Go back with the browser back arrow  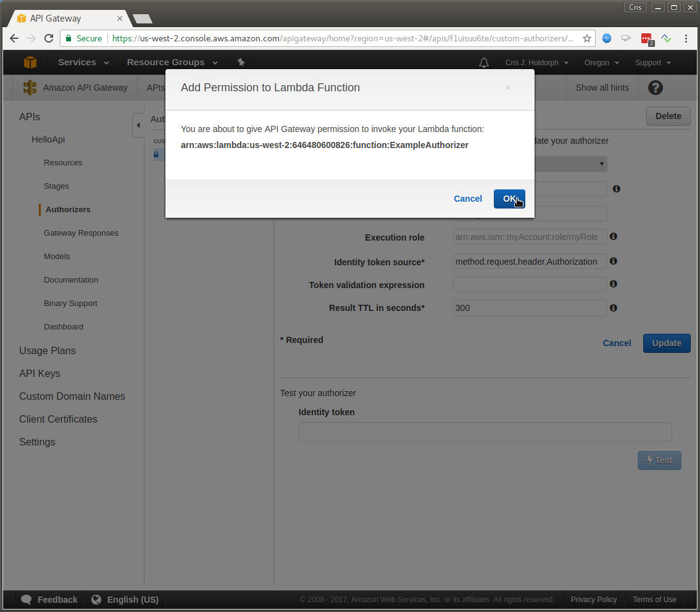(14, 38)
